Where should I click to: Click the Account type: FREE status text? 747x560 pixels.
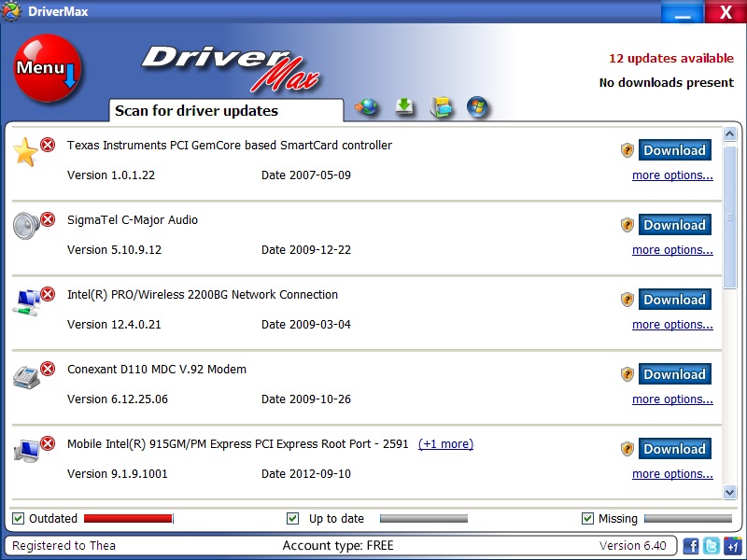[338, 546]
